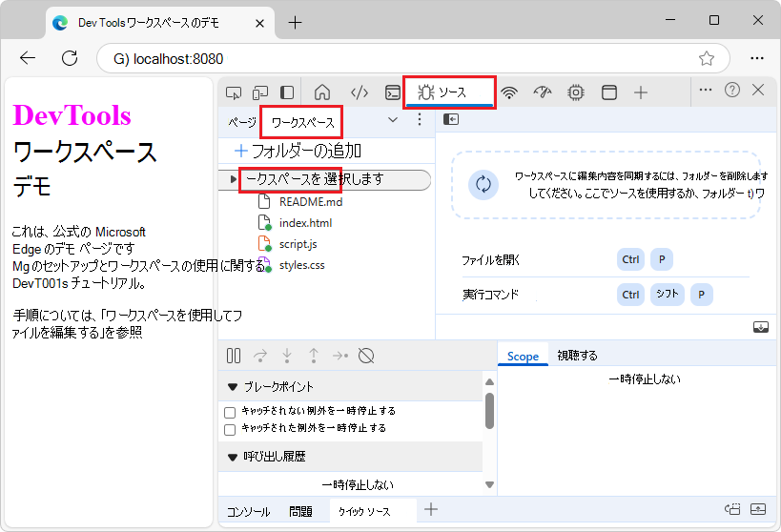Viewport: 781px width, 532px height.
Task: Open Edge settings and more menu
Action: click(756, 58)
